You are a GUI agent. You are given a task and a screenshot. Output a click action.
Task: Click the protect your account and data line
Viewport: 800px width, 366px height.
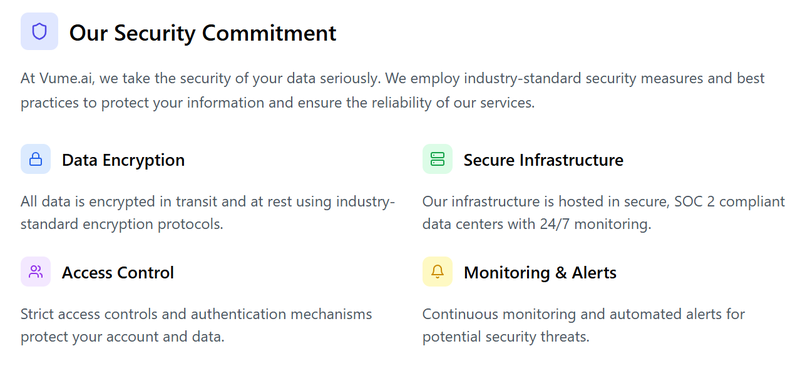(x=122, y=337)
